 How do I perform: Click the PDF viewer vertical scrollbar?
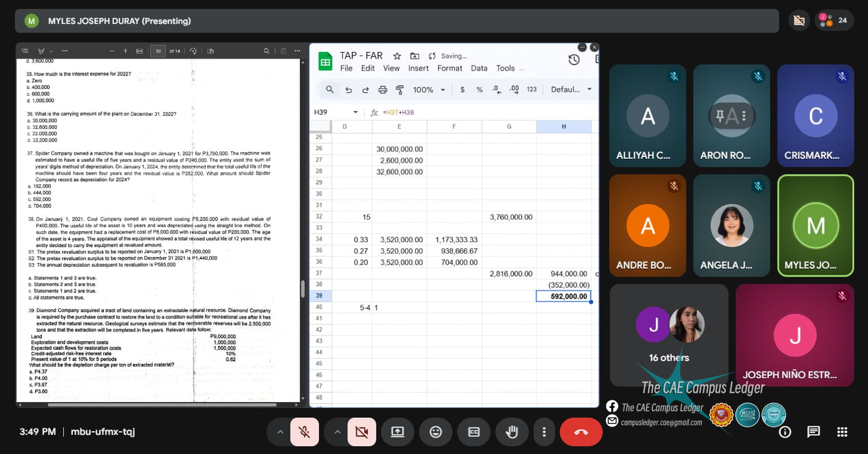(x=303, y=289)
